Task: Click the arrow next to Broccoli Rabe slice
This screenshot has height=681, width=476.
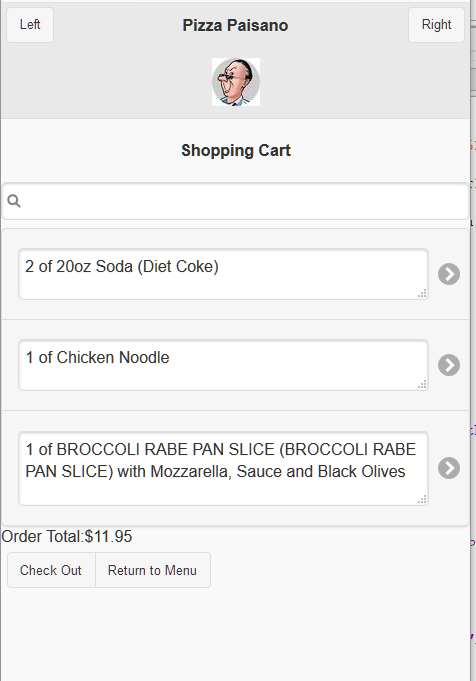Action: click(x=449, y=468)
